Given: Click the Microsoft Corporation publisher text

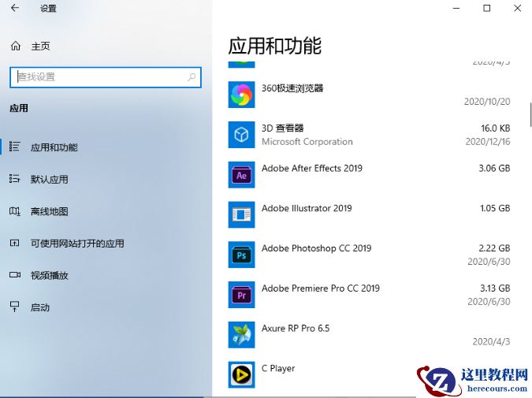Looking at the screenshot, I should (307, 142).
